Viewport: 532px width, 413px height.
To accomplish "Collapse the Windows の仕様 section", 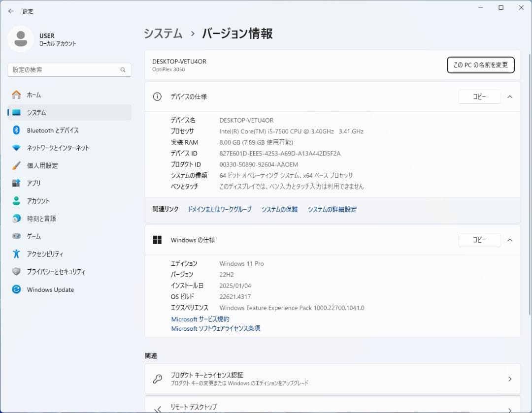I will (510, 240).
